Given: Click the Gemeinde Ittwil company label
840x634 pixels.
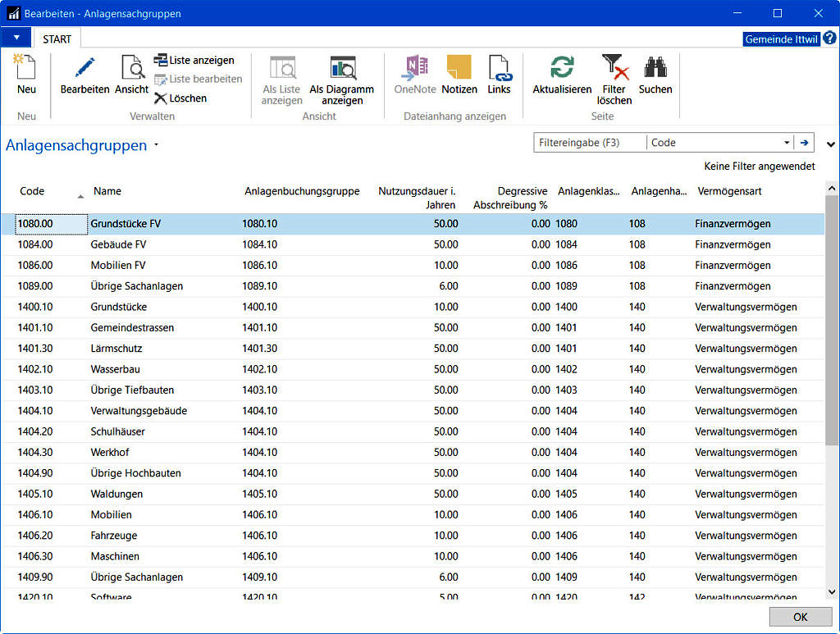Looking at the screenshot, I should [x=782, y=39].
